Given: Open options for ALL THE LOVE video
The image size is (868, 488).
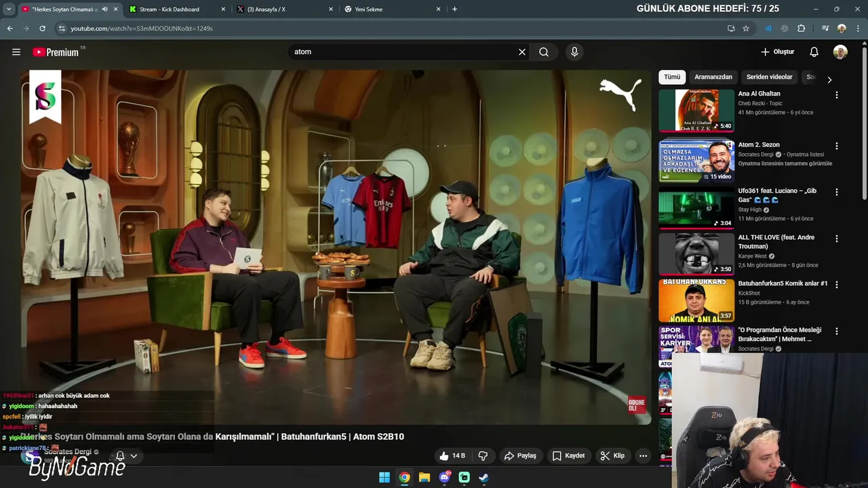Looking at the screenshot, I should 836,239.
